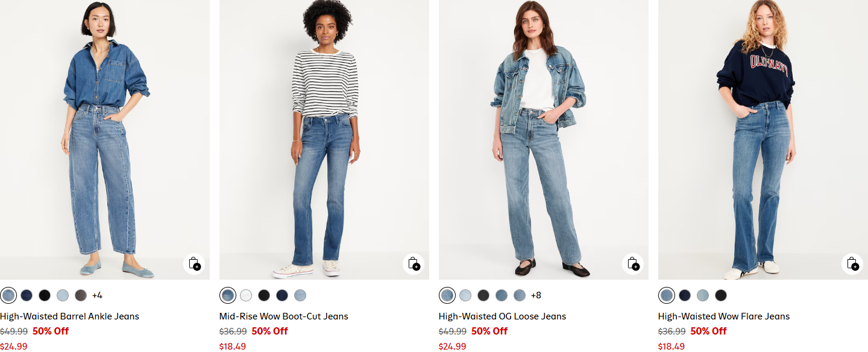Screen dimensions: 868x352
Task: View Old Navy sweatshirt model flare jeans photo
Action: click(x=763, y=139)
